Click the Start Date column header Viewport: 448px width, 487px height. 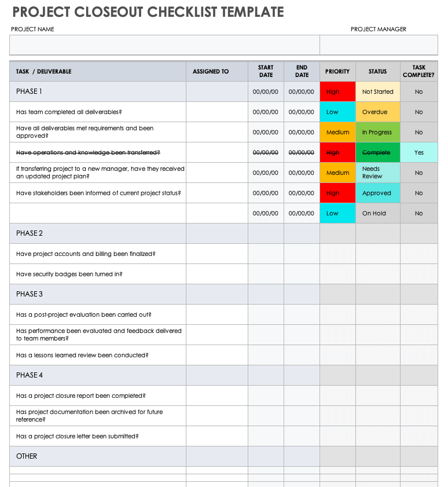pos(266,71)
